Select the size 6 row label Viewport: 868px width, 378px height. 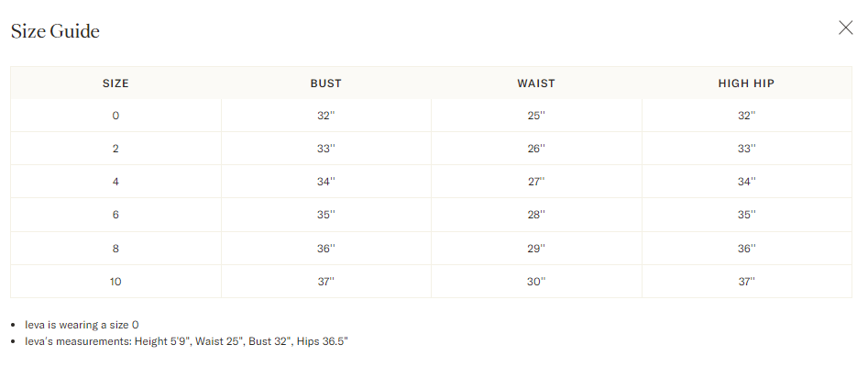(x=115, y=215)
